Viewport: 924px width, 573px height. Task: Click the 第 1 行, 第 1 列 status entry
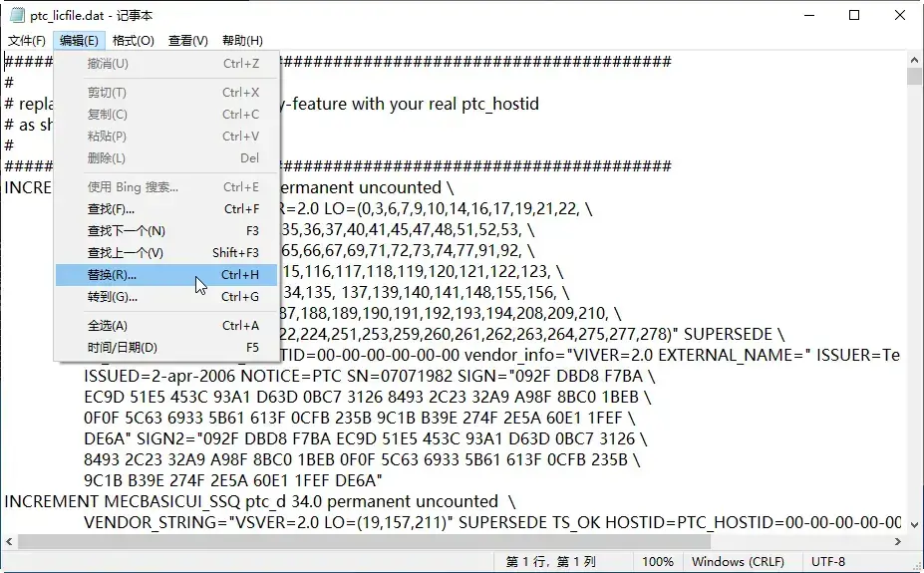pos(550,562)
